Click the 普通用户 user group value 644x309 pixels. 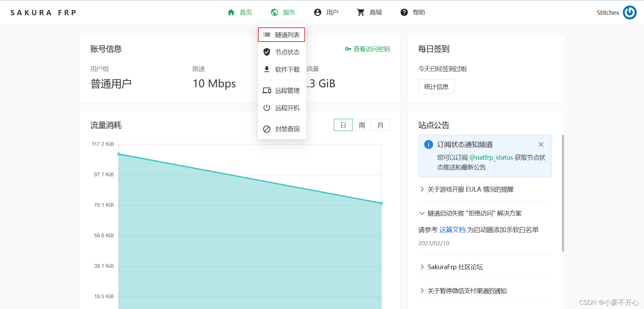[111, 83]
